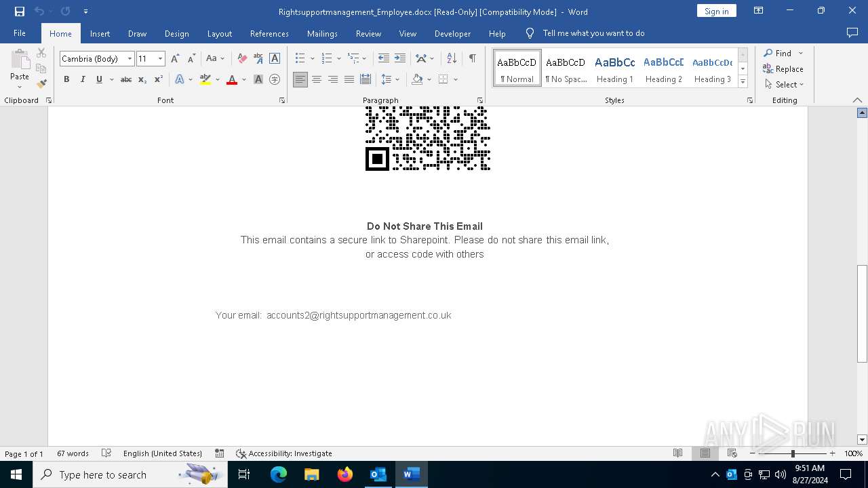Switch to the Review tab
The height and width of the screenshot is (488, 868).
[368, 33]
